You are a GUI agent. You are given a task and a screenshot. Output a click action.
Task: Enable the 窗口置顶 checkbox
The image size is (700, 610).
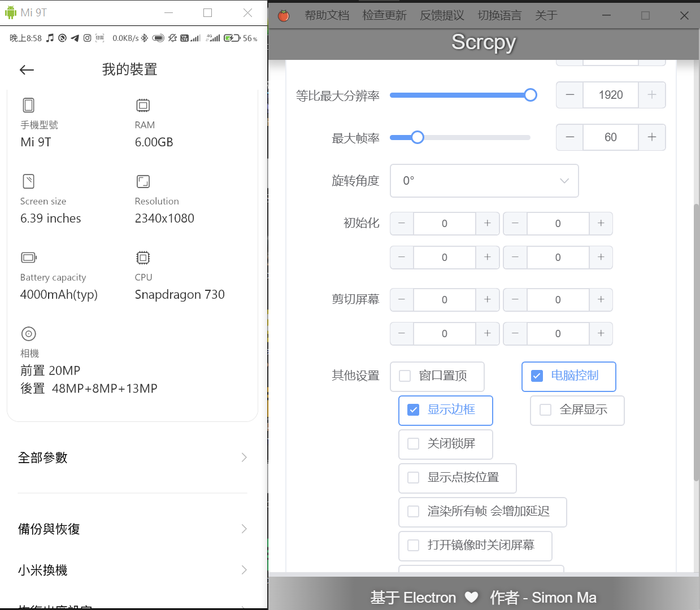click(x=405, y=376)
